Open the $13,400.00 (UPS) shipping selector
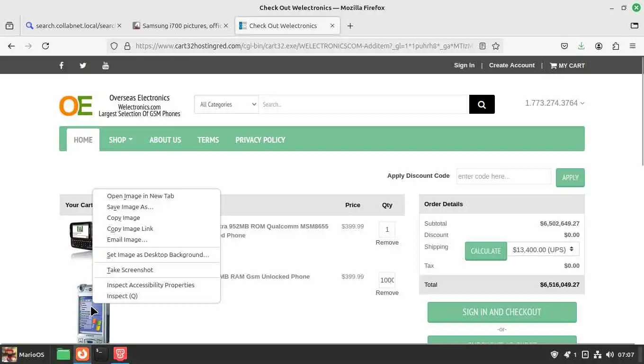 (543, 249)
